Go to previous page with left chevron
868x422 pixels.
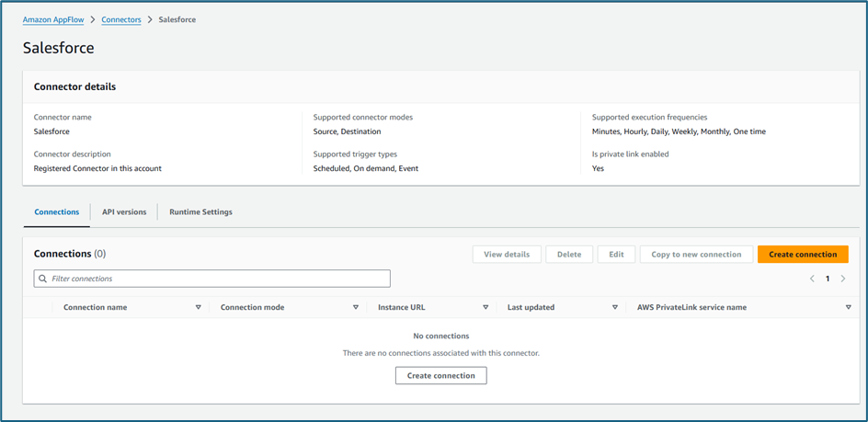pos(812,279)
